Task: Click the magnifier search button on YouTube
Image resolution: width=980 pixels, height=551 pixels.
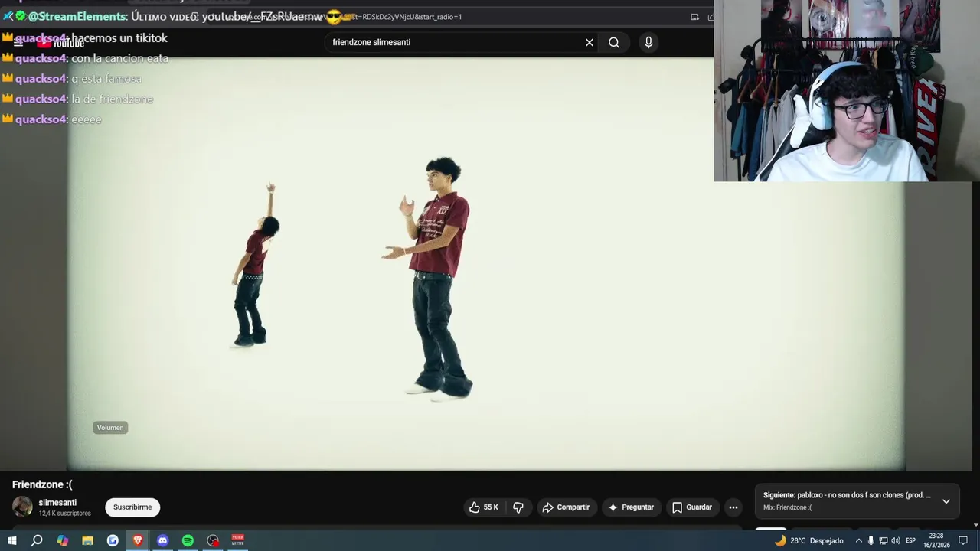Action: point(614,43)
